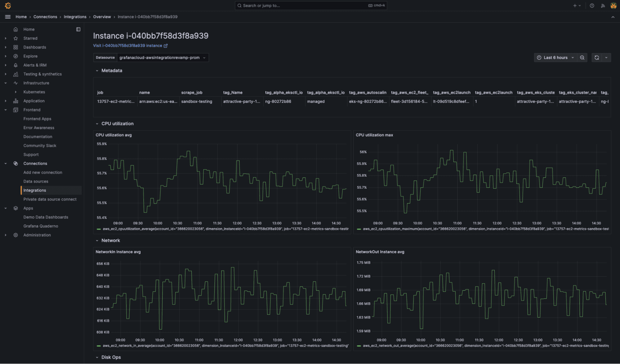Click the zoom out time range magnifier
This screenshot has width=620, height=364.
tap(582, 57)
